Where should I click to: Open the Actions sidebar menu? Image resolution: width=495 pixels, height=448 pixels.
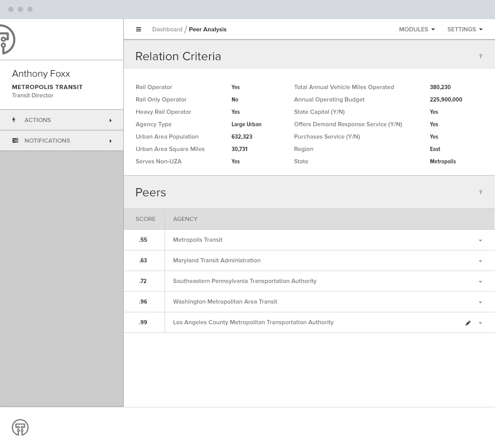(x=62, y=120)
